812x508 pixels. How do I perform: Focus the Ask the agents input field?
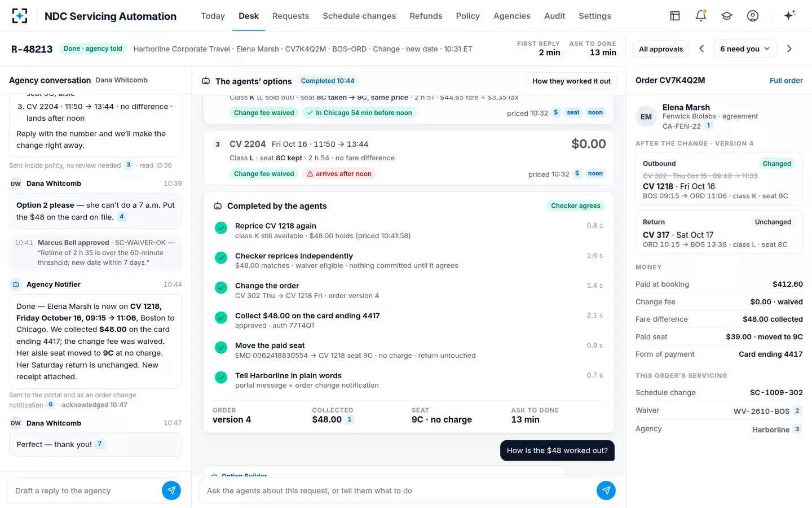(398, 491)
